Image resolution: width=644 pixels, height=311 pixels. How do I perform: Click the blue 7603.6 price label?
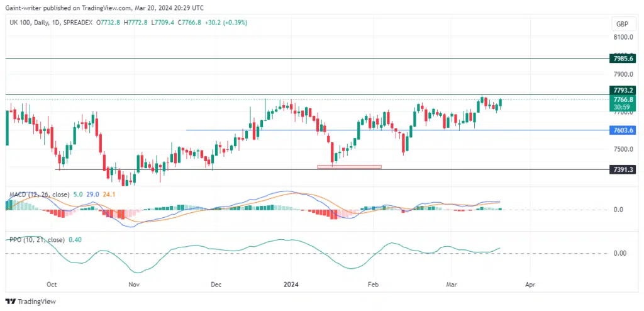[x=622, y=130]
